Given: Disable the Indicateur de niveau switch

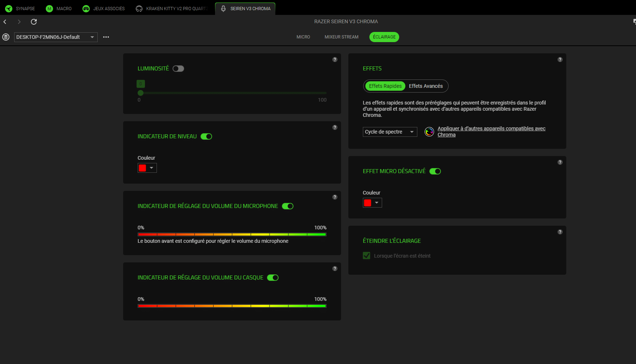Looking at the screenshot, I should pos(206,136).
